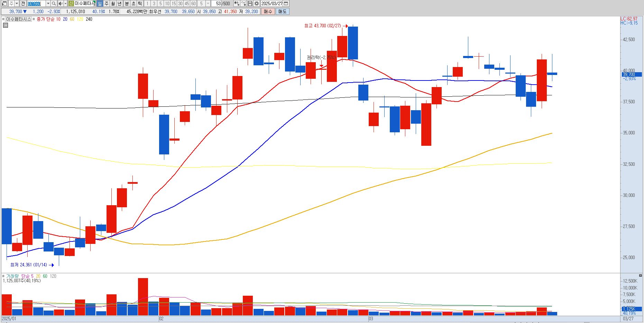Save chart using floppy disk icon
Viewport: 644px width, 323px height.
250,3
